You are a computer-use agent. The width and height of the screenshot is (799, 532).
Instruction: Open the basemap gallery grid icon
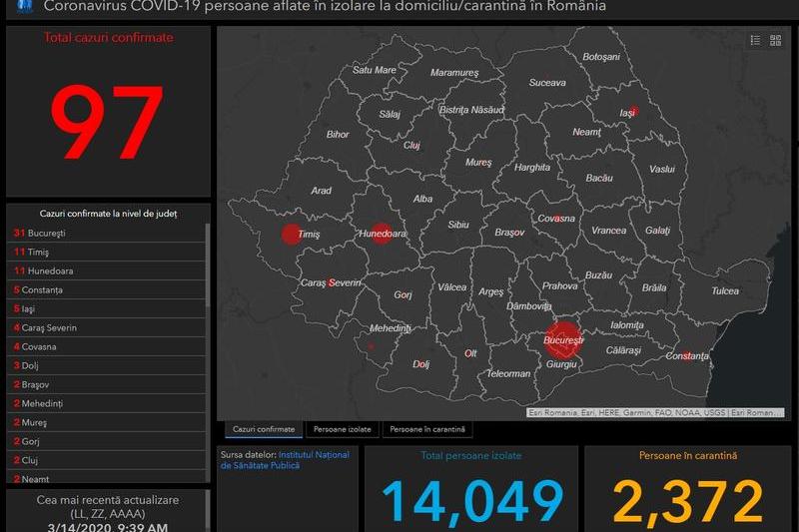(x=774, y=41)
